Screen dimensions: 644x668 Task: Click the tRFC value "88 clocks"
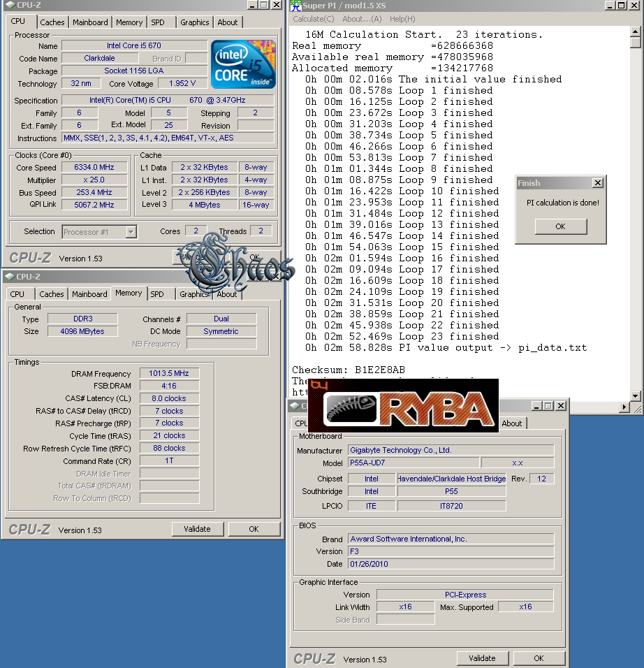point(169,448)
